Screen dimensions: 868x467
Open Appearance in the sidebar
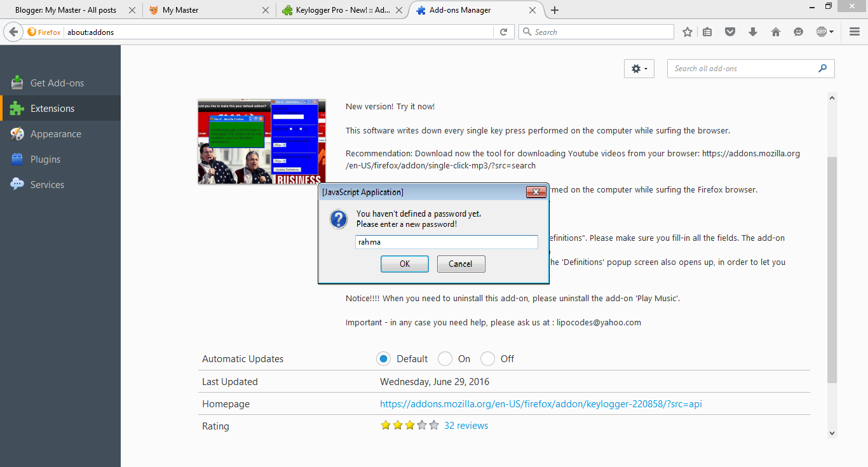pos(60,133)
